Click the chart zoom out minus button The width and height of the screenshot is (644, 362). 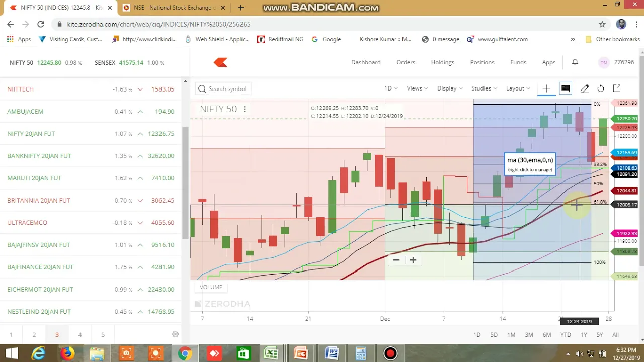(396, 260)
